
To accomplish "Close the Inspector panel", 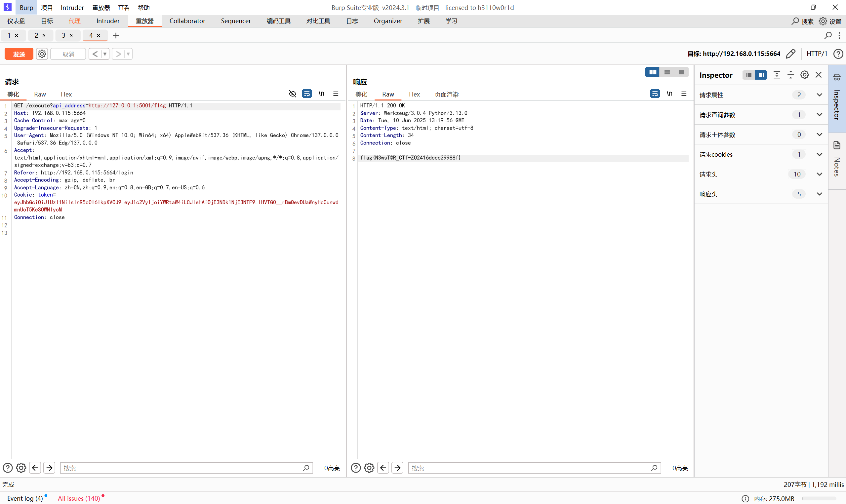I will coord(819,75).
